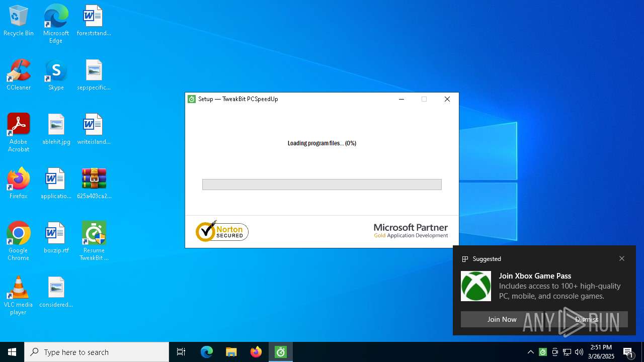
Task: Select the considered file icon
Action: pyautogui.click(x=56, y=293)
